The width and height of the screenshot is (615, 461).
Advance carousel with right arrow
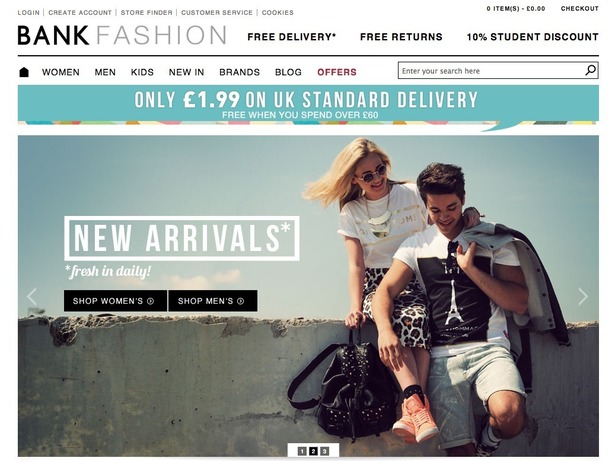coord(583,297)
